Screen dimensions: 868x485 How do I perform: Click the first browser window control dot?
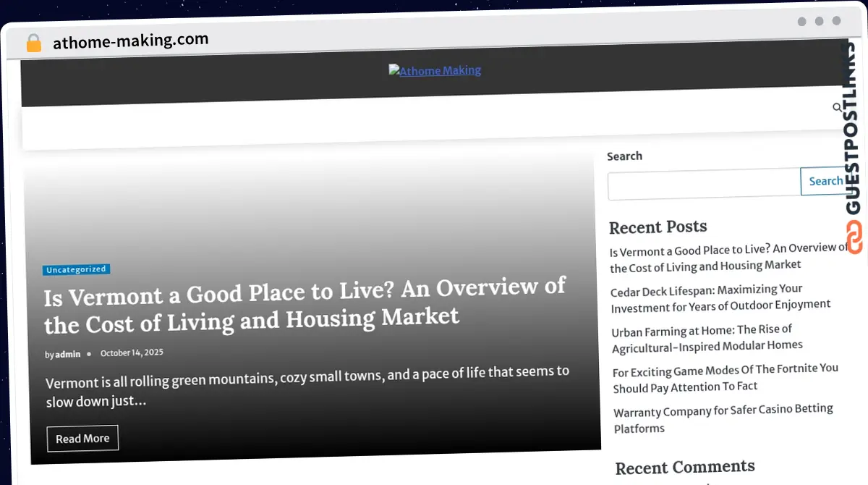click(x=801, y=22)
